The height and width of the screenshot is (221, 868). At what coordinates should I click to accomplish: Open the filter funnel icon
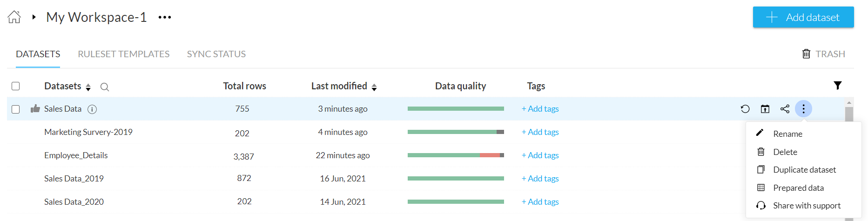[x=837, y=86]
